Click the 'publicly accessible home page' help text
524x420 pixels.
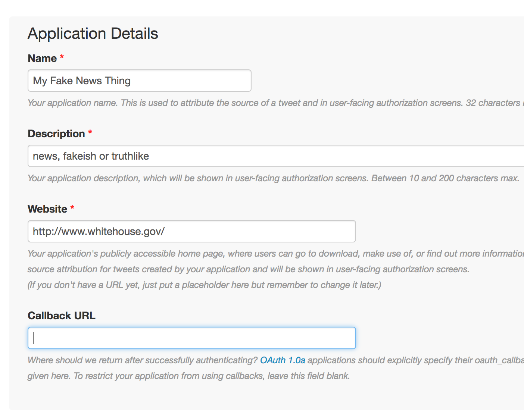tap(276, 254)
